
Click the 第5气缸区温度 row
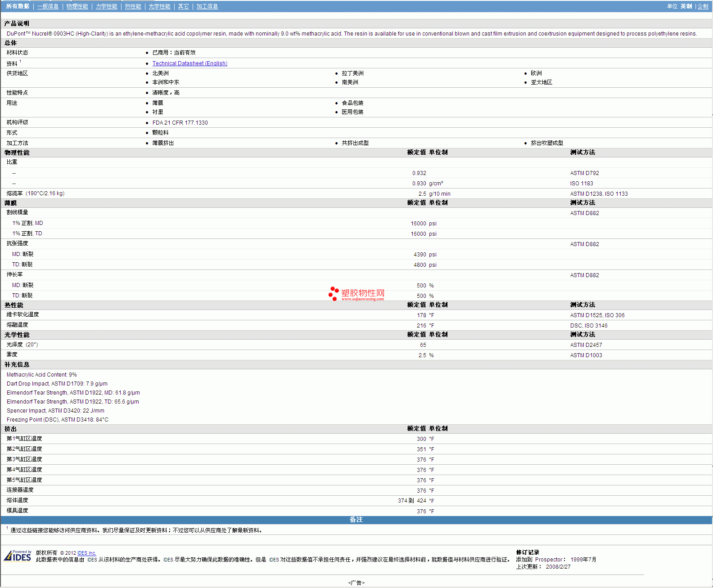(x=356, y=480)
